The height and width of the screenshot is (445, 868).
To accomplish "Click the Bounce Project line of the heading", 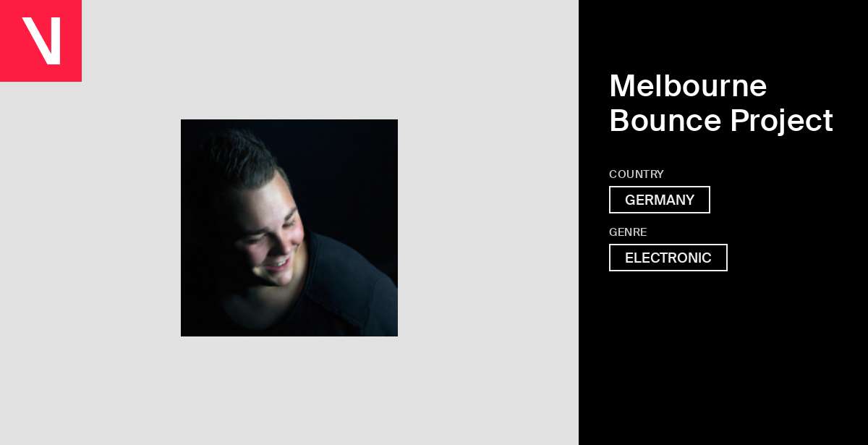I will click(x=721, y=120).
